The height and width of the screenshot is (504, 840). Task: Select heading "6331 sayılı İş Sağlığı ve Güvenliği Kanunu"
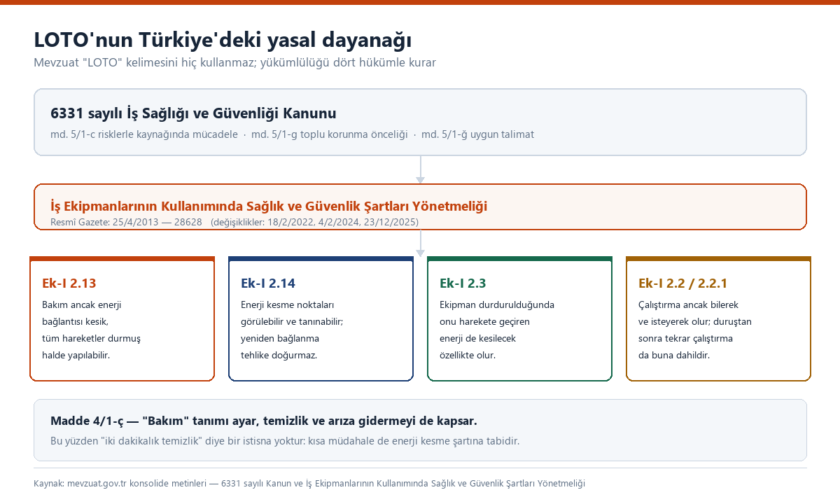coord(194,113)
